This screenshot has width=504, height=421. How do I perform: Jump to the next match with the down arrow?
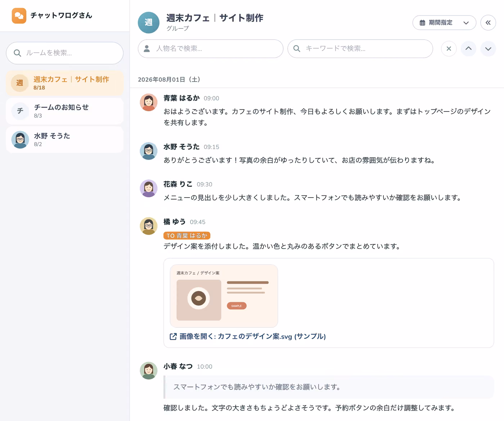coord(488,49)
